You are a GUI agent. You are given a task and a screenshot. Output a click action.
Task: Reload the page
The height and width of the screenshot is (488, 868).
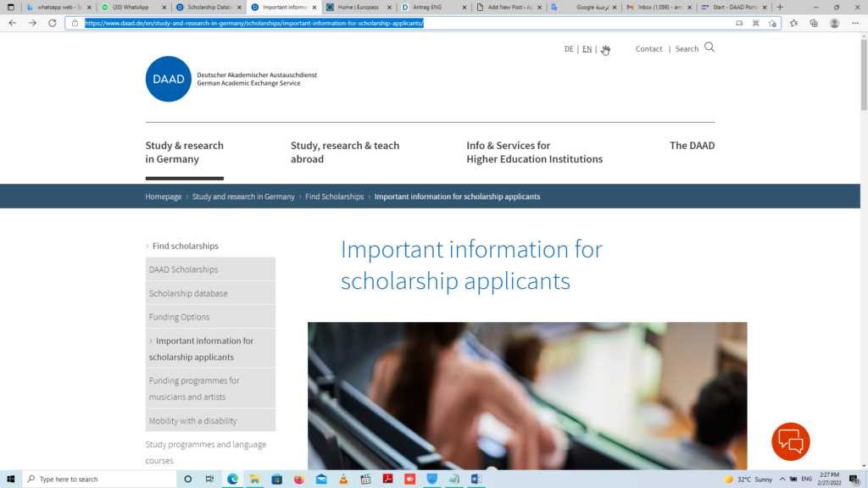52,23
